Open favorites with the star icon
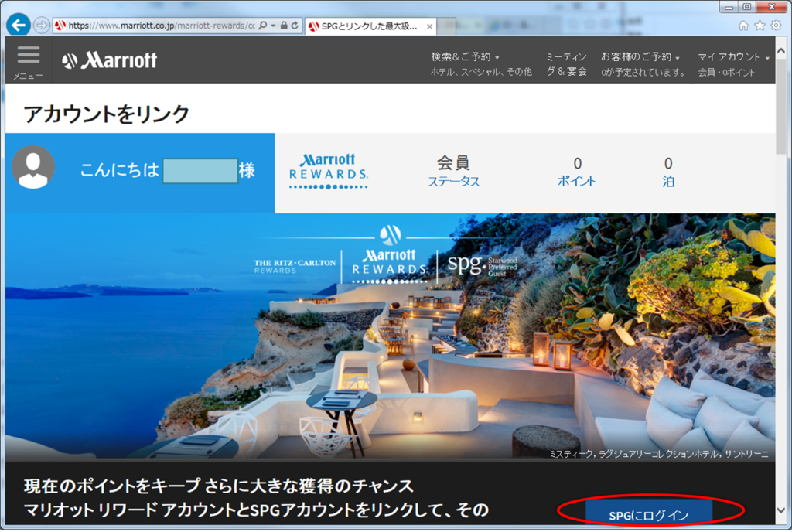The image size is (792, 532). click(760, 26)
